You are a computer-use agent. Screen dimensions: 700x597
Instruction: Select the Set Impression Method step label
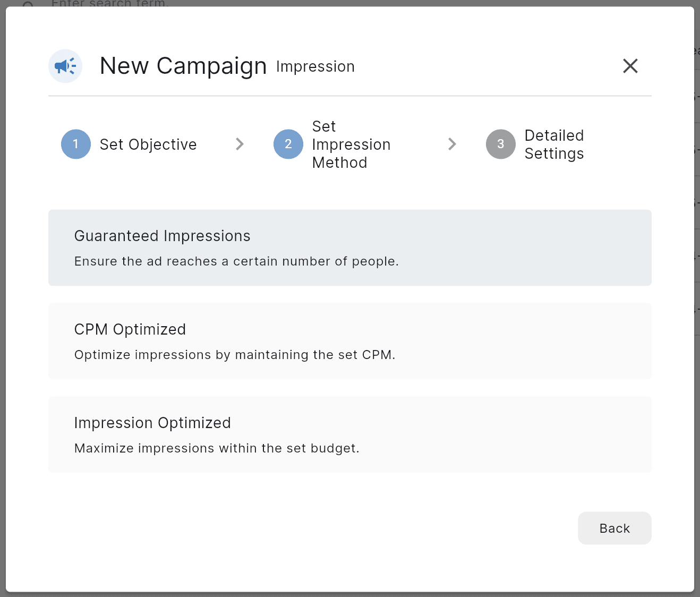tap(351, 144)
